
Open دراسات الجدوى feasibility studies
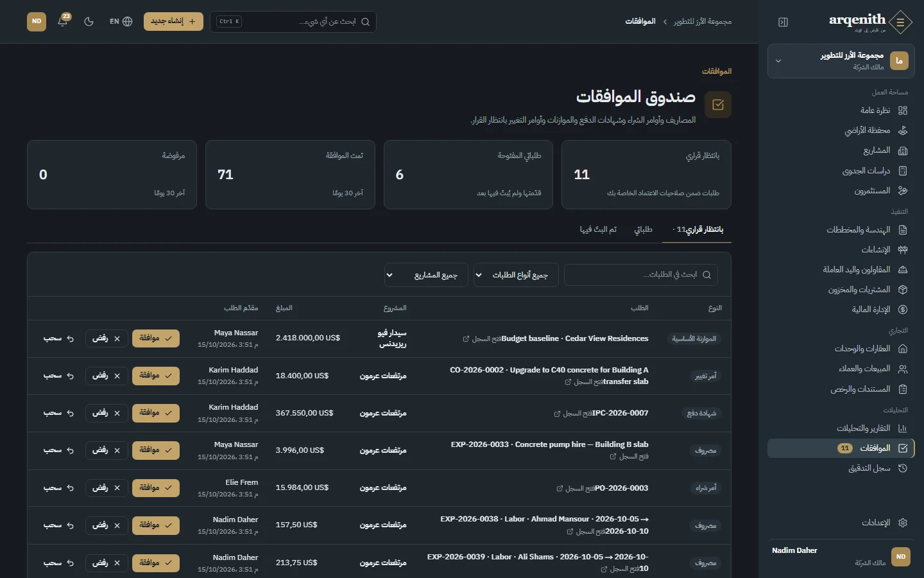click(x=841, y=171)
